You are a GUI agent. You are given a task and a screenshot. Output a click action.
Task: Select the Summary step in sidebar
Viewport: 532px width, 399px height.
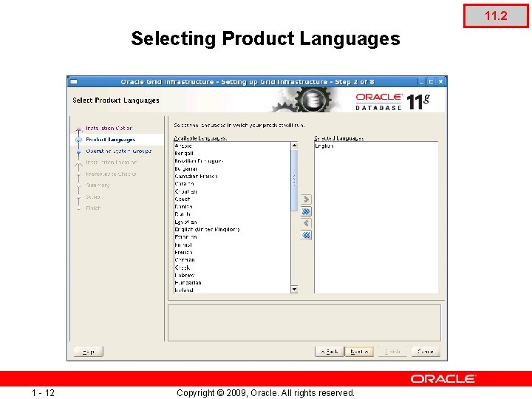(98, 185)
